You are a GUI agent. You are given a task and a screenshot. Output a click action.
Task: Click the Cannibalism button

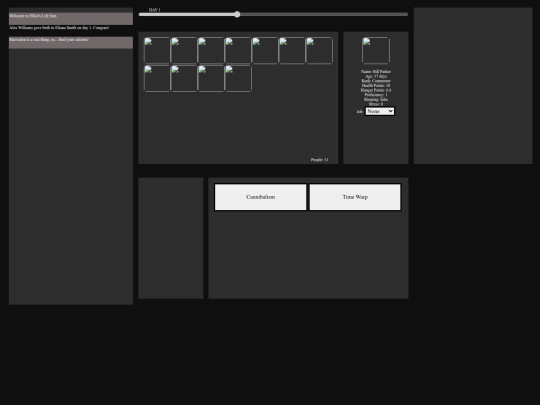[x=260, y=197]
